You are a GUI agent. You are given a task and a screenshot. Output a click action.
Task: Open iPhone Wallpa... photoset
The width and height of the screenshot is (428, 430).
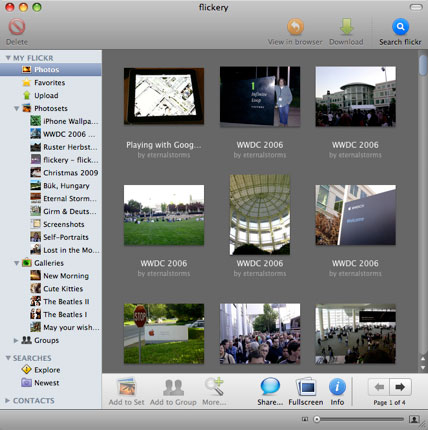51,121
